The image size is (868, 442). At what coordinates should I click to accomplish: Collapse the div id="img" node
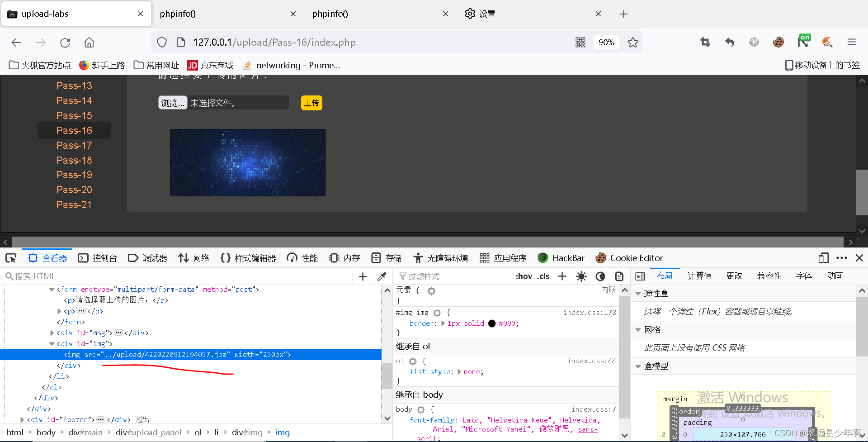coord(52,344)
